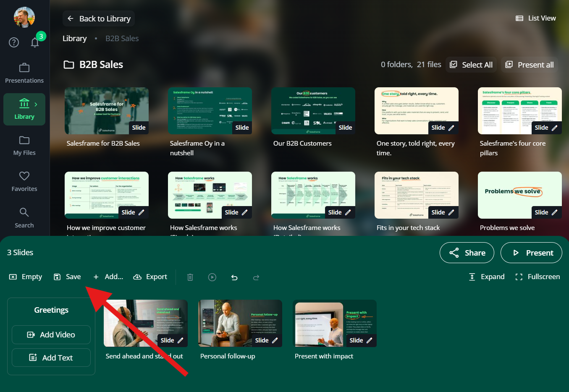This screenshot has height=392, width=569.
Task: Edit pencil on Problems we solve slide
Action: [555, 212]
